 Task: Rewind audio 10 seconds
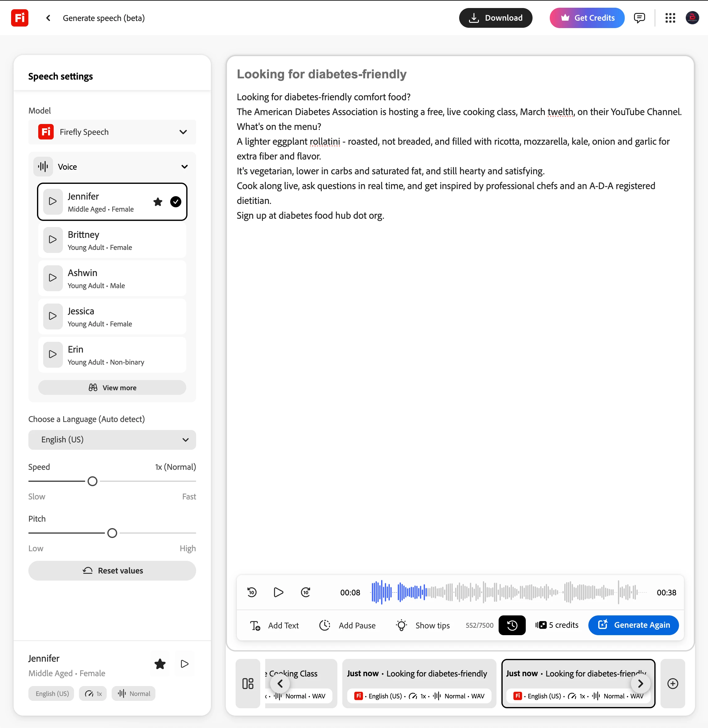pyautogui.click(x=252, y=592)
